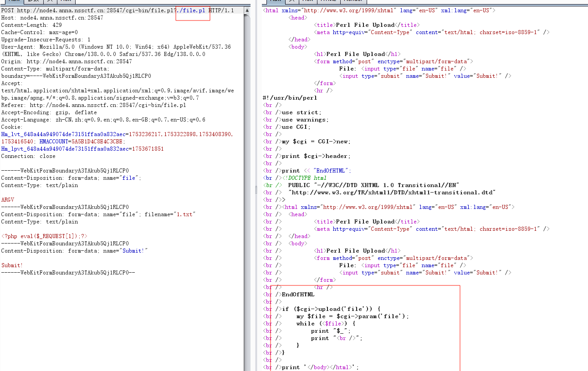Select the print "$_"; line
The height and width of the screenshot is (371, 588).
[331, 331]
